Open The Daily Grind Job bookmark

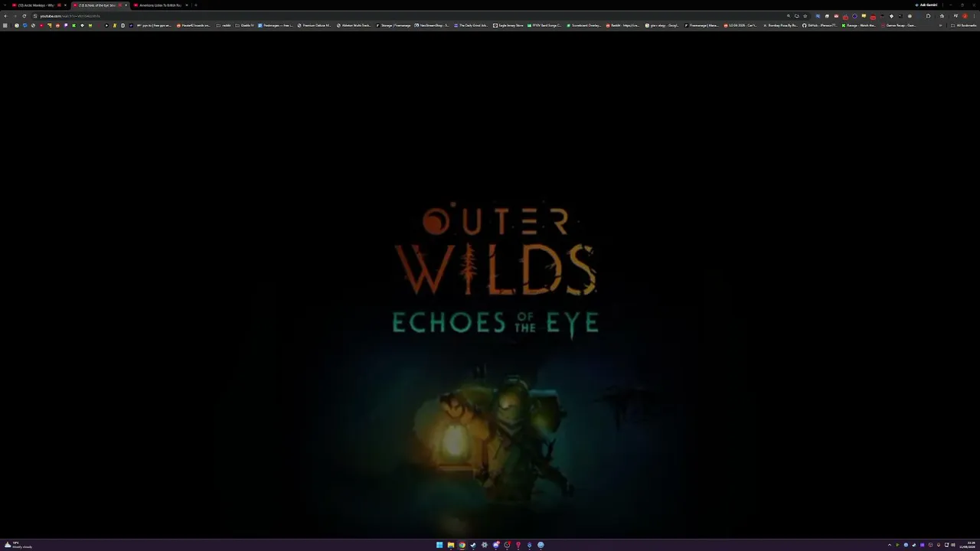pyautogui.click(x=472, y=25)
